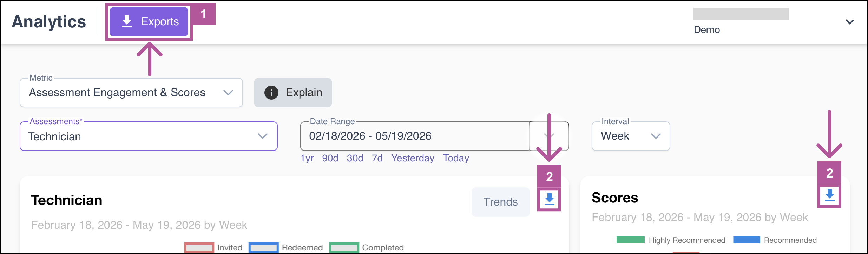Choose the Today date shortcut

click(x=456, y=158)
